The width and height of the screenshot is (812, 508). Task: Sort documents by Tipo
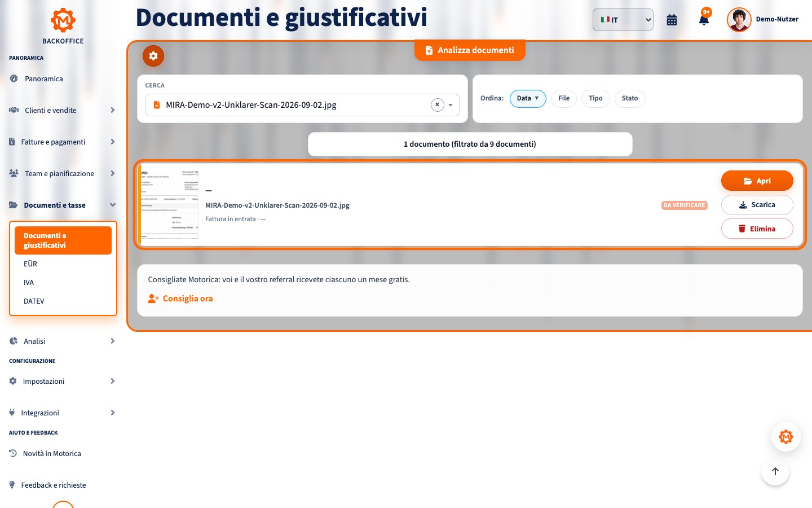pos(595,98)
